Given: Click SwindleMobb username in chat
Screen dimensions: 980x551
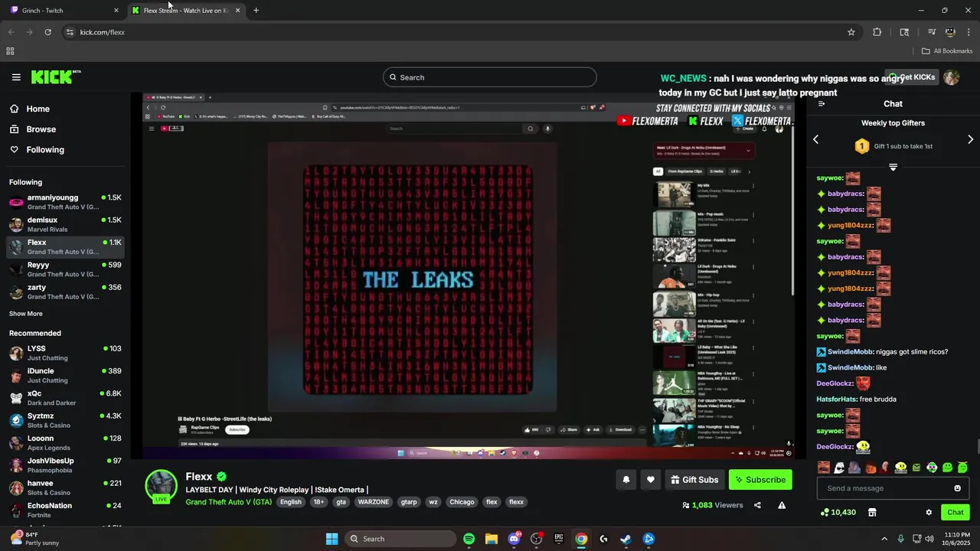Looking at the screenshot, I should point(851,352).
